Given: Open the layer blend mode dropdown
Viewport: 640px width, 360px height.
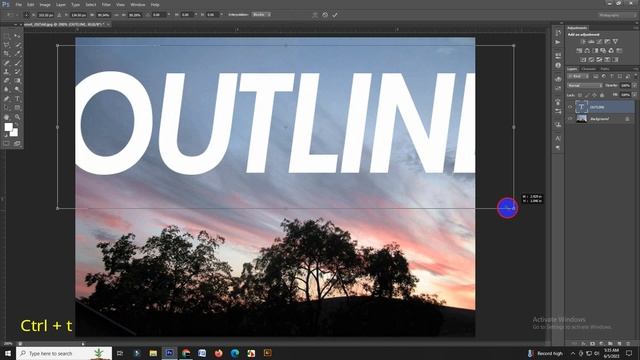Looking at the screenshot, I should [585, 86].
